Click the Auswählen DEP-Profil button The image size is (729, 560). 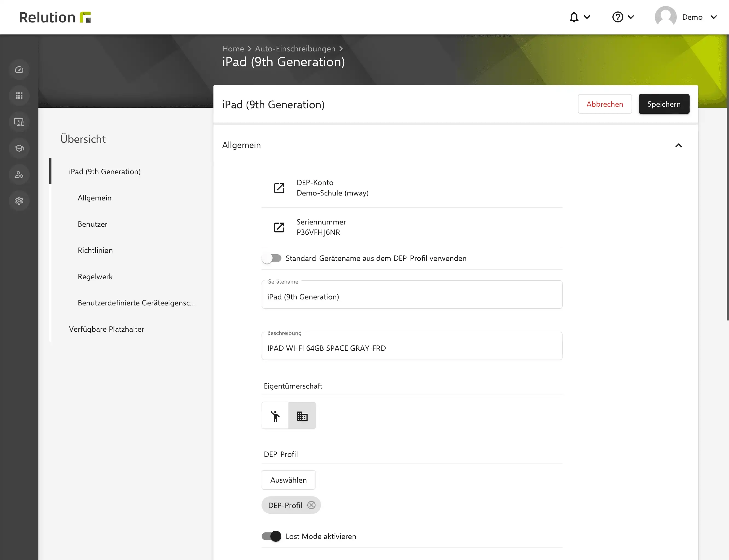[x=289, y=480]
